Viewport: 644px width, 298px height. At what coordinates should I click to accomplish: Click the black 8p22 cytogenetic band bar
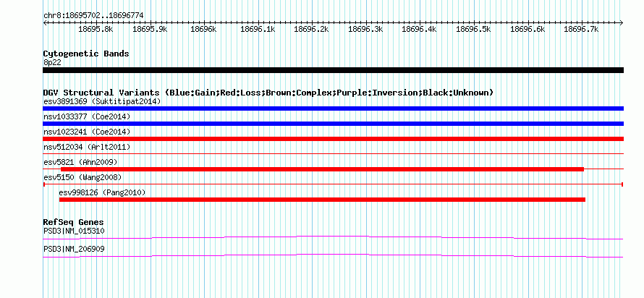tap(333, 70)
